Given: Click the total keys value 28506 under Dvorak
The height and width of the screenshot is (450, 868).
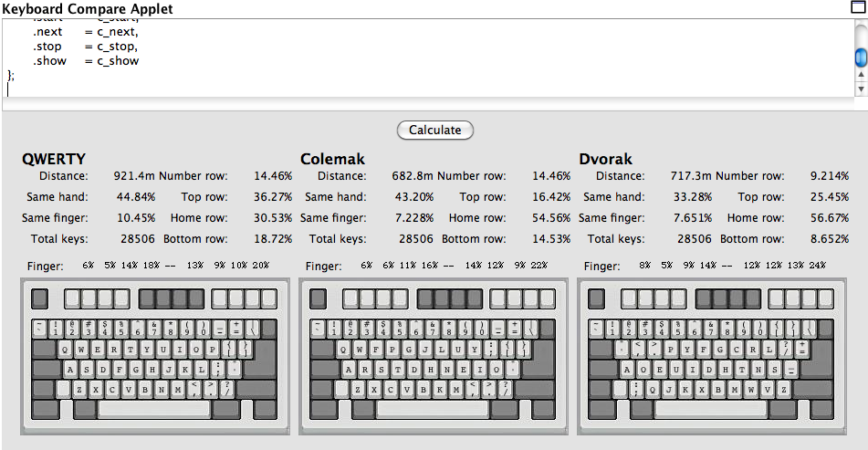Looking at the screenshot, I should coord(695,239).
